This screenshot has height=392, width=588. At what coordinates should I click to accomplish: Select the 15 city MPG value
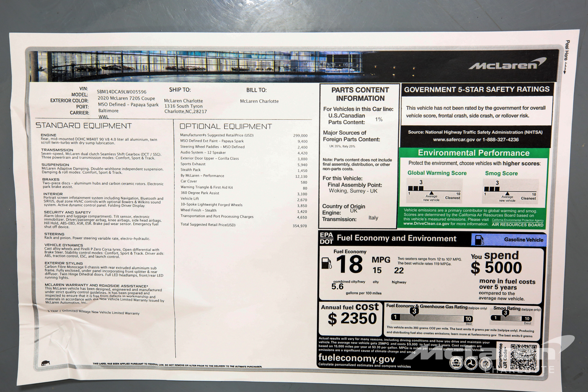[x=377, y=270]
